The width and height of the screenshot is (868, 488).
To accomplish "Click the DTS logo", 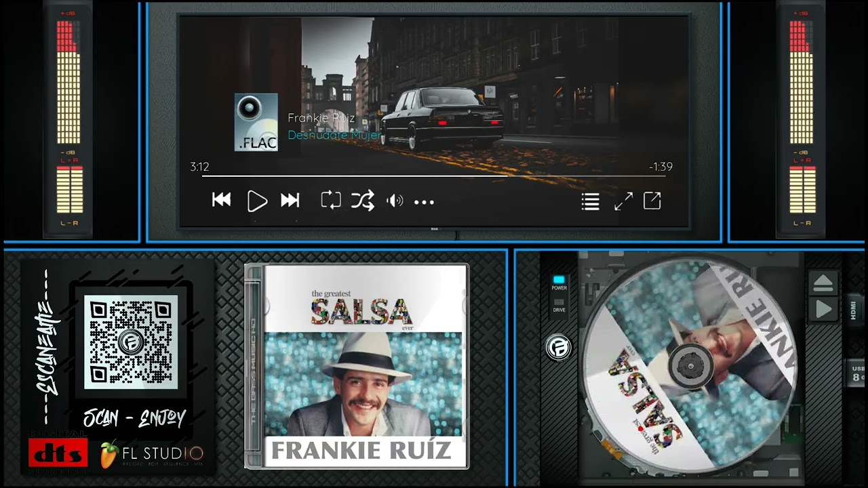I will coord(58,453).
